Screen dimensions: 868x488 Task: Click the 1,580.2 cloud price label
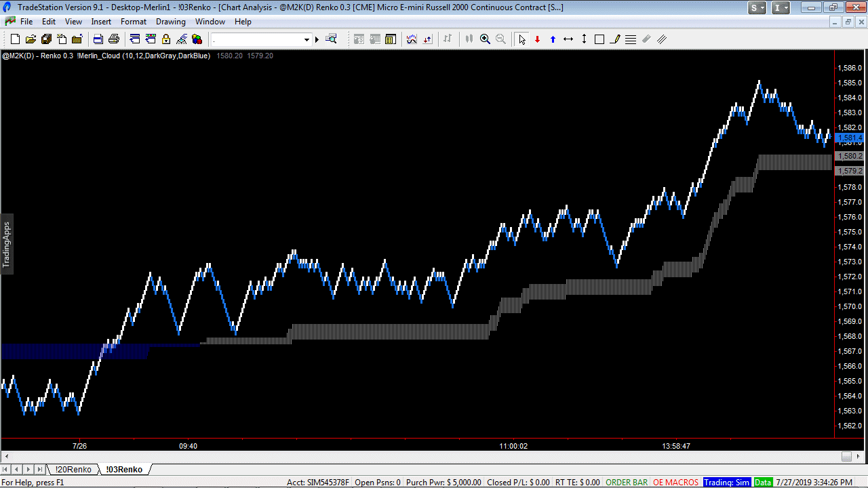tap(850, 156)
